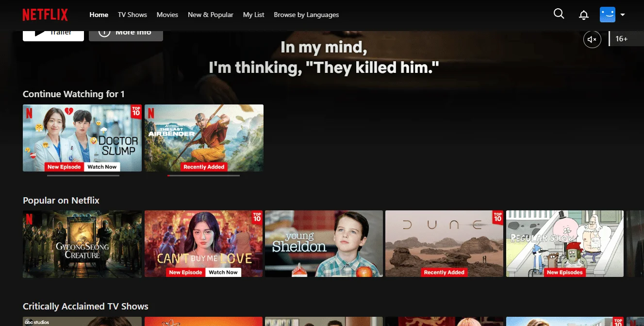Click Top 10 badge on Doctor Slump
This screenshot has width=644, height=326.
[136, 111]
